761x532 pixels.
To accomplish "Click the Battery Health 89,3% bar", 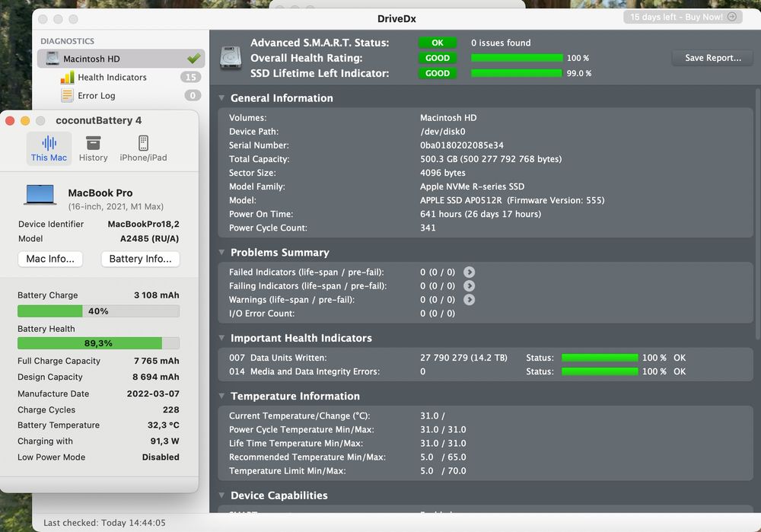I will pos(98,343).
